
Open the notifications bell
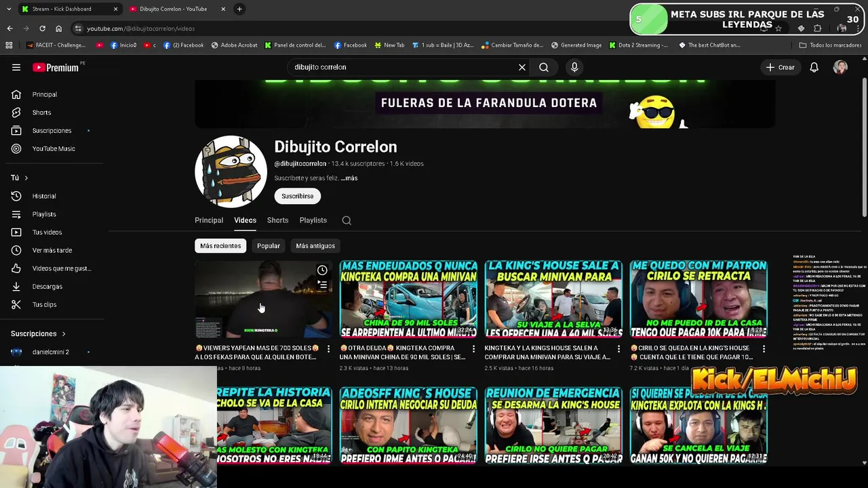pos(814,67)
